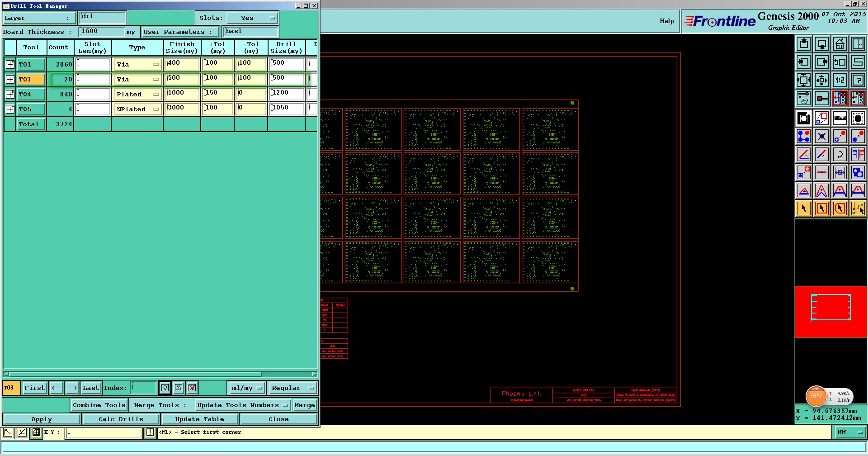Select the rectangle selection arrow tool
This screenshot has width=868, height=456.
pos(822,209)
